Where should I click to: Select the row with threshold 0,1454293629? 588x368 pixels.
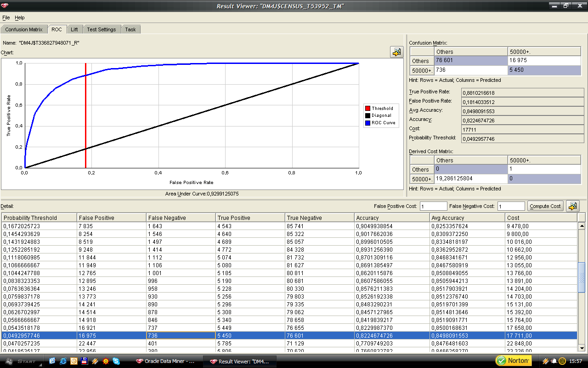[x=289, y=234]
